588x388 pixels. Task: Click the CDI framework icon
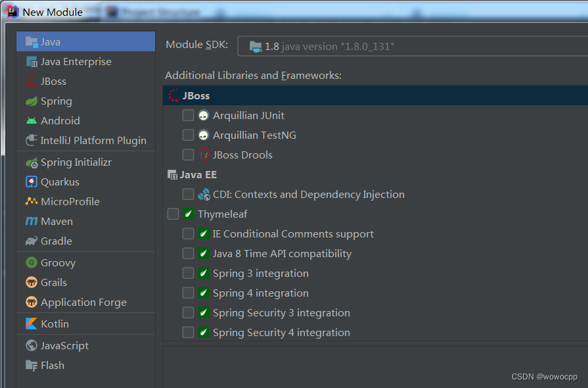pos(204,195)
